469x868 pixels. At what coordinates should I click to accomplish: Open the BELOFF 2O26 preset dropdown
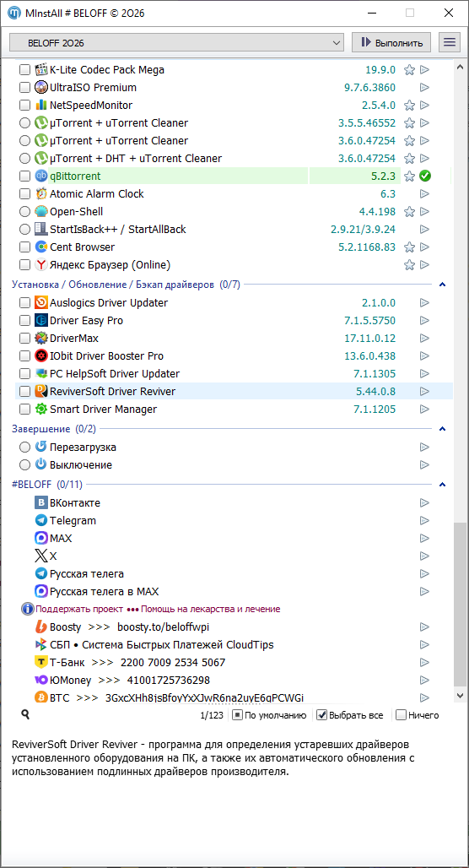click(177, 42)
